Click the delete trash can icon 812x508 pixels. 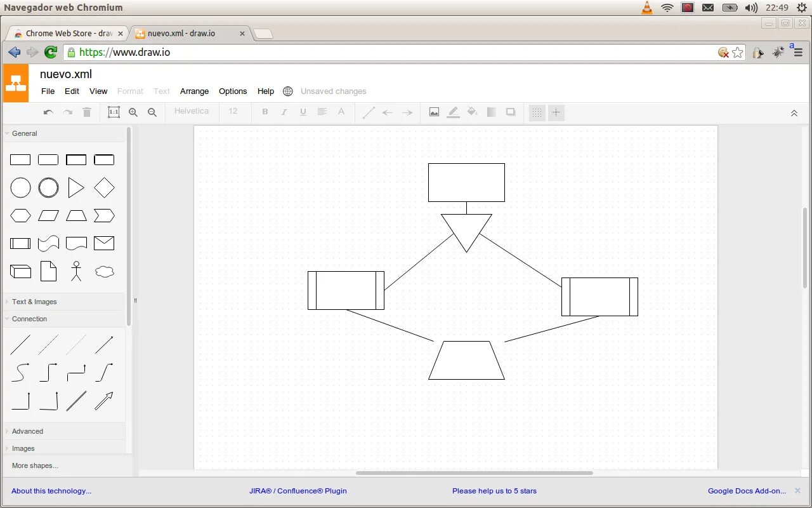(x=87, y=112)
